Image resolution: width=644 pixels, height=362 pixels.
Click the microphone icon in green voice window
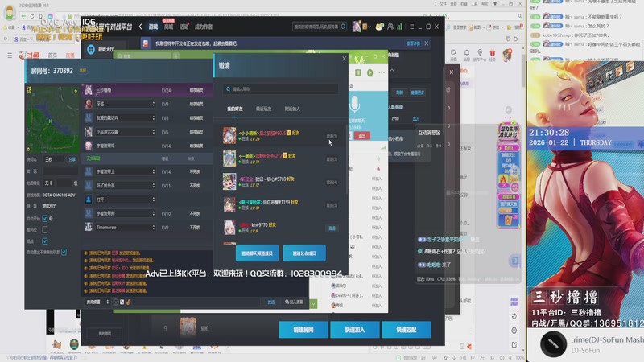(x=354, y=105)
